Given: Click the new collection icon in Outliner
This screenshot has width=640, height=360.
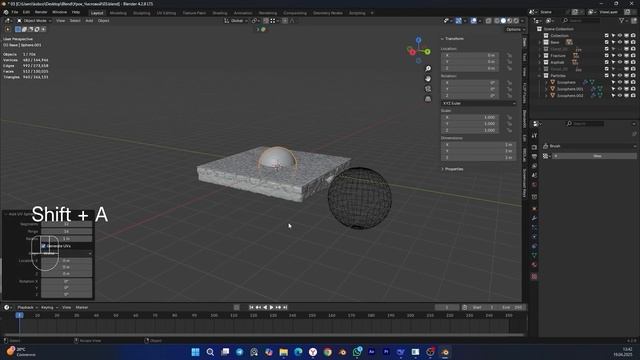Looking at the screenshot, I should coord(633,20).
